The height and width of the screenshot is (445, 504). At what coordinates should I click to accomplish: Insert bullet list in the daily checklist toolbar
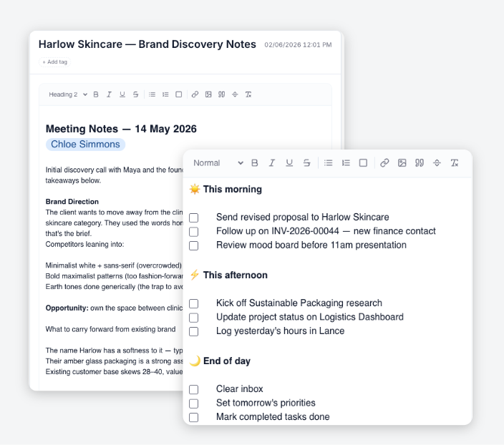(328, 163)
